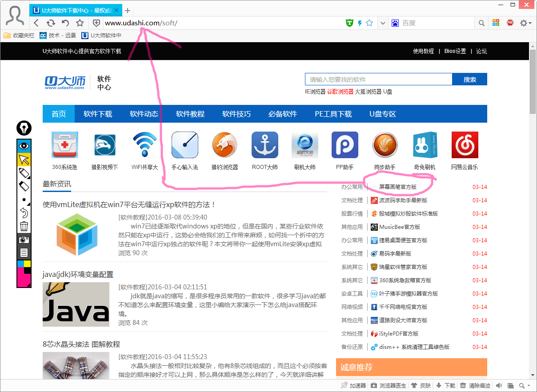Toggle page sound with the speaker icon
Image resolution: width=537 pixels, height=392 pixels.
point(499,385)
